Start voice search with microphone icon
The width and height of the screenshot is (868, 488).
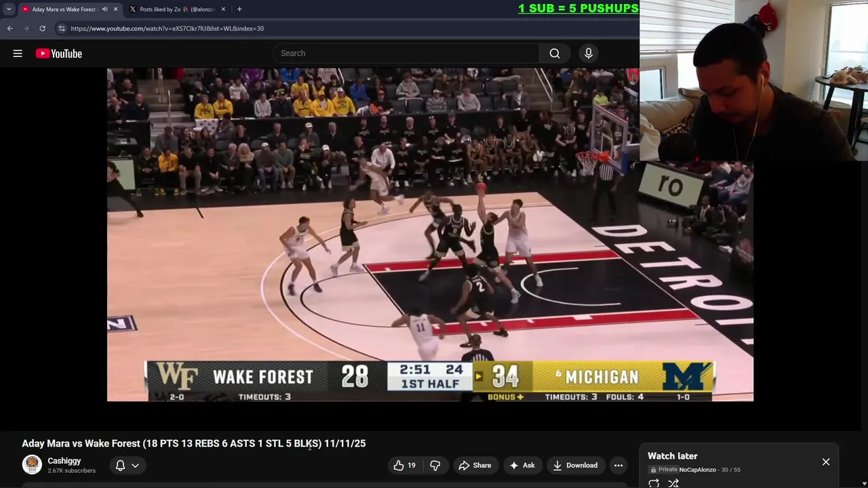(x=589, y=54)
